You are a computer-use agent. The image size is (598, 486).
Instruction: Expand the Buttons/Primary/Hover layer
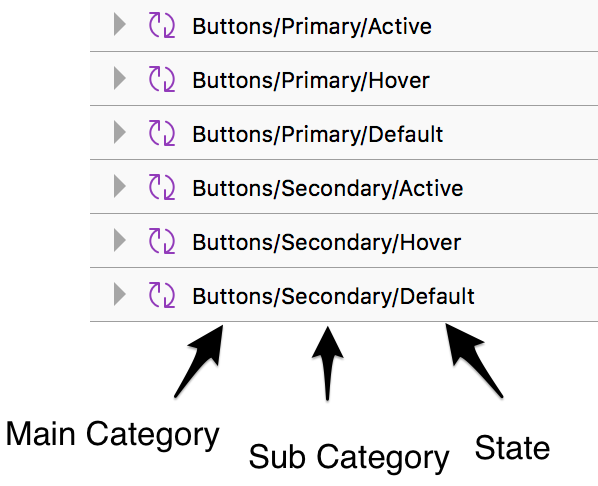tap(120, 79)
